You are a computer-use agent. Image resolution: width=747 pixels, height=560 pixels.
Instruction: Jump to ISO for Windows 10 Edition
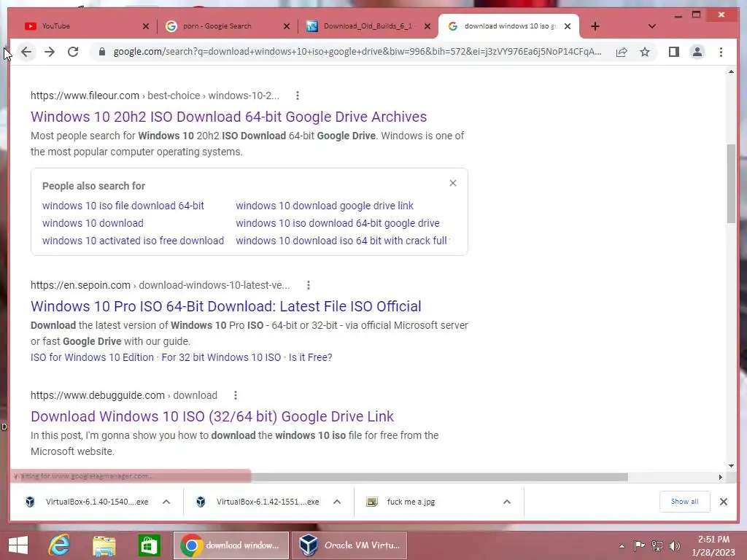pyautogui.click(x=92, y=357)
